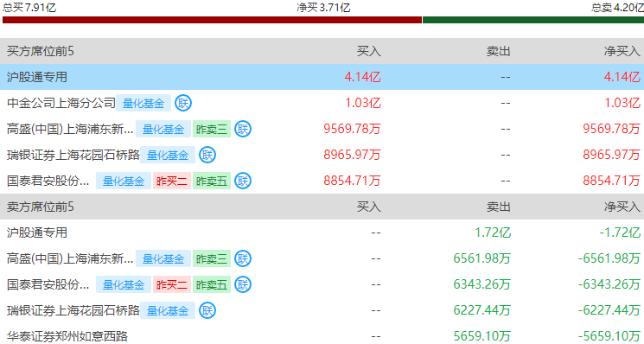
Task: Select the 净买入 amount 4.14亿 for 沪股通专用
Action: [622, 77]
